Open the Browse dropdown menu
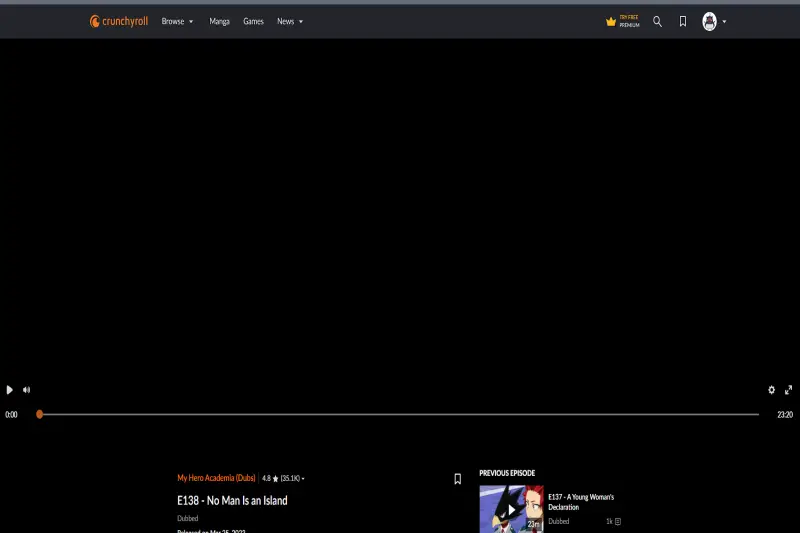This screenshot has height=533, width=800. (178, 21)
